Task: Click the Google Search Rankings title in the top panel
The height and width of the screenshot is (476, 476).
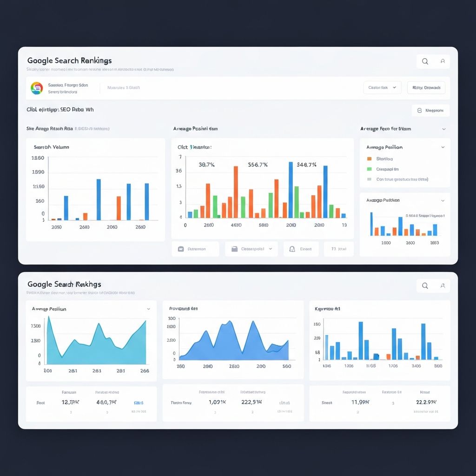Action: point(70,61)
